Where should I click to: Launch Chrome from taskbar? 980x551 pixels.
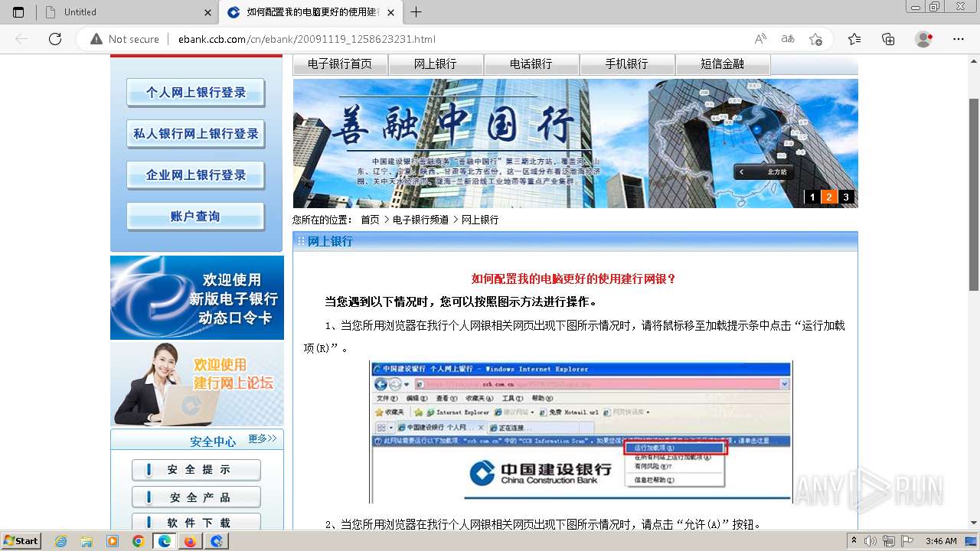tap(139, 541)
